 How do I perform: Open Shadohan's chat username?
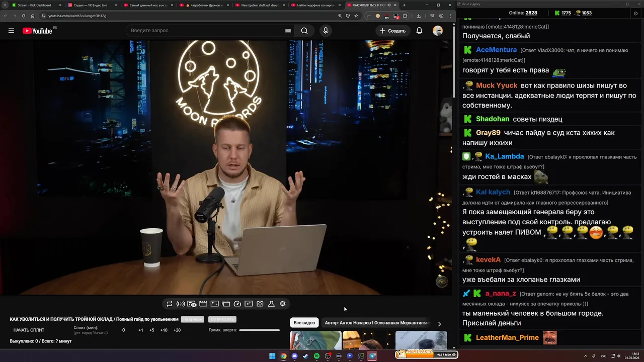click(x=493, y=119)
